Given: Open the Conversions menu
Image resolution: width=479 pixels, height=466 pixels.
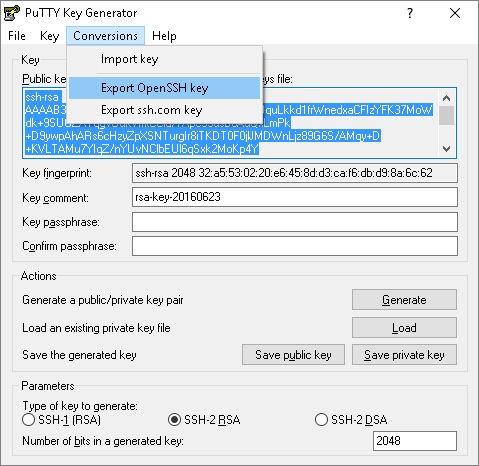Looking at the screenshot, I should pyautogui.click(x=105, y=36).
